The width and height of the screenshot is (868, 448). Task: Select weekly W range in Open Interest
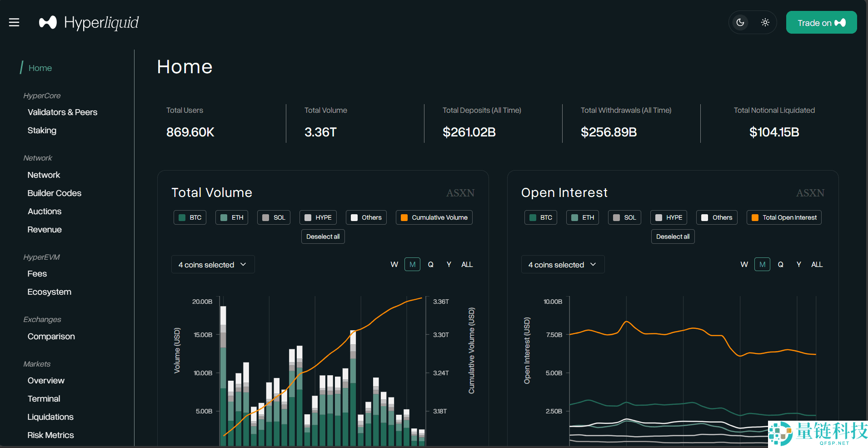coord(744,264)
